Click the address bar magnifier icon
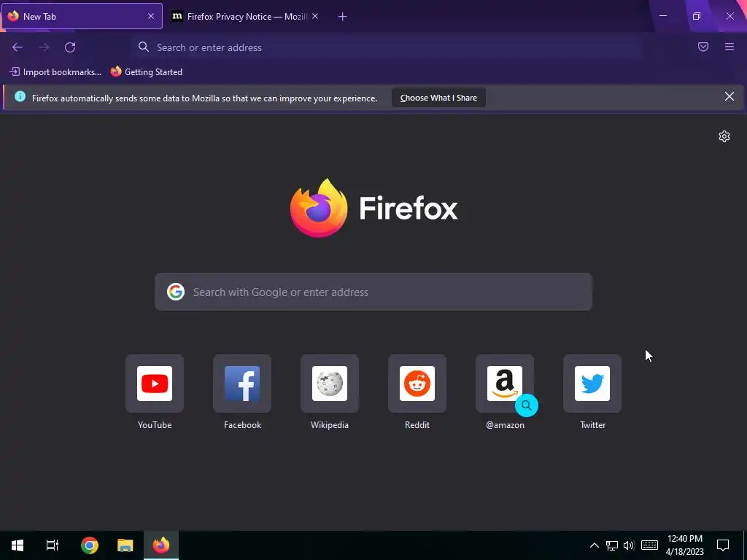This screenshot has height=560, width=747. (144, 47)
